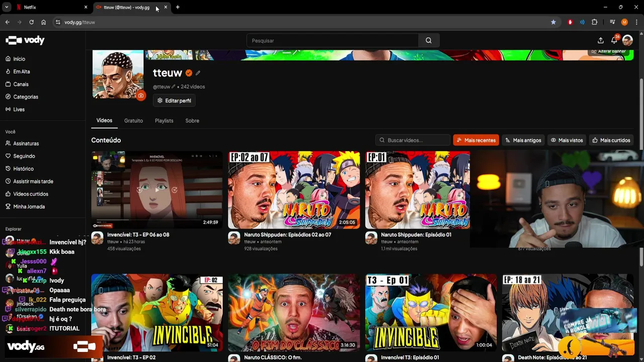The height and width of the screenshot is (362, 644).
Task: Sort videos by Mais recentes
Action: coord(476,140)
